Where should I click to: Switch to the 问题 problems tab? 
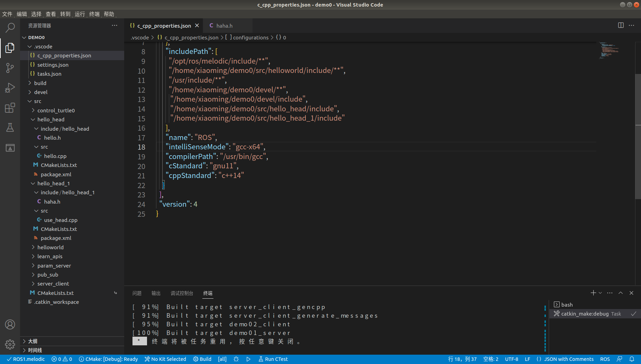point(137,293)
